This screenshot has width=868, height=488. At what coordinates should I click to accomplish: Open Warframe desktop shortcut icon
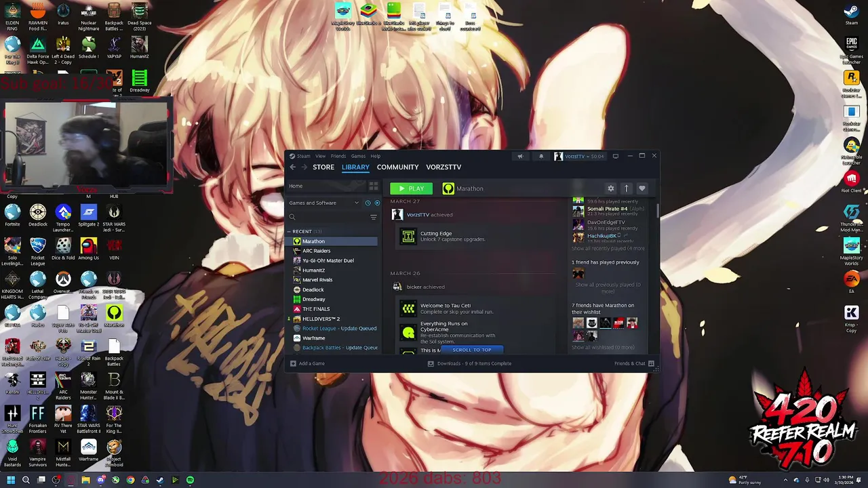(89, 450)
